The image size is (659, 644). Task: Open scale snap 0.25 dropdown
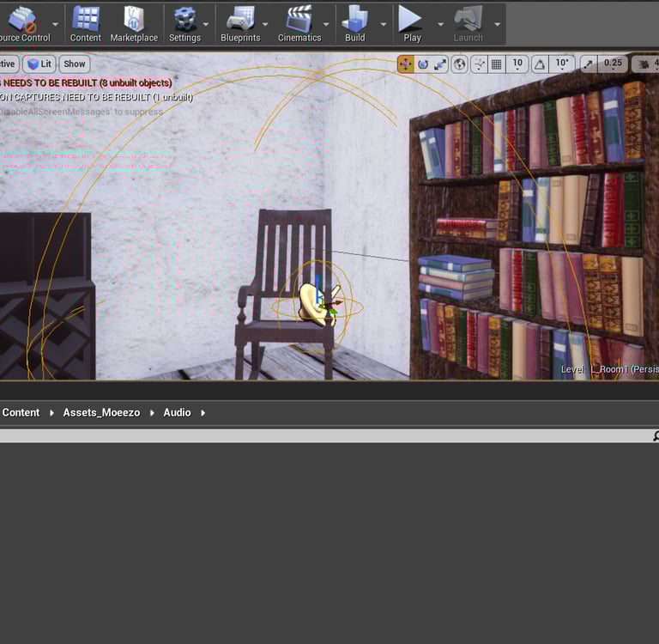point(613,64)
